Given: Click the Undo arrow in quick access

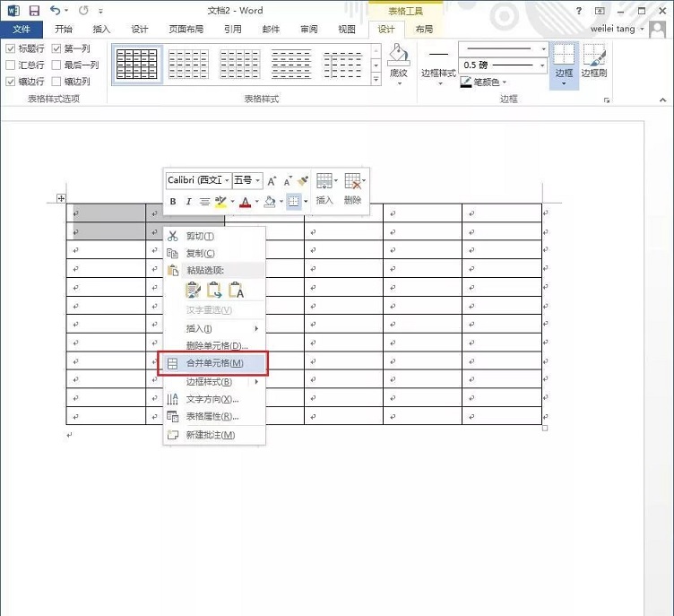Looking at the screenshot, I should coord(56,10).
